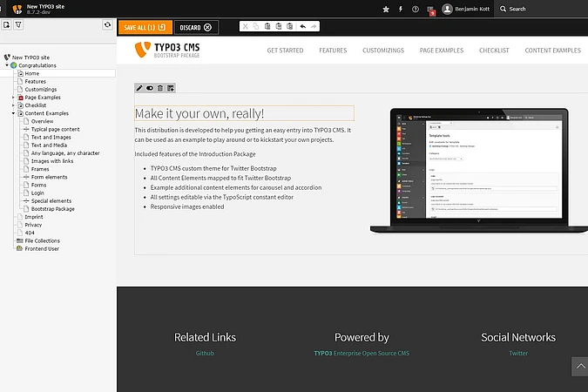Collapse the Content Examples tree node

(x=13, y=113)
